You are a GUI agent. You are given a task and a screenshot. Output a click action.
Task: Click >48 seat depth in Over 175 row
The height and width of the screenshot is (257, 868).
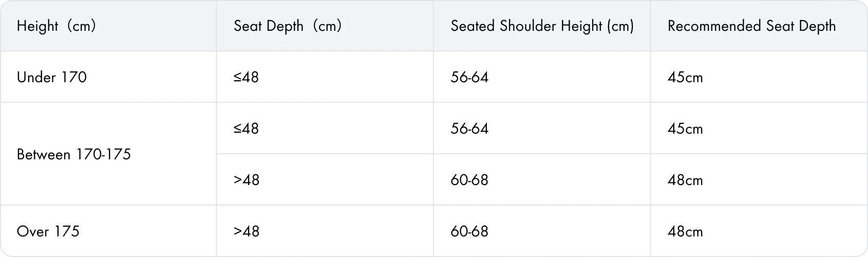(x=247, y=231)
